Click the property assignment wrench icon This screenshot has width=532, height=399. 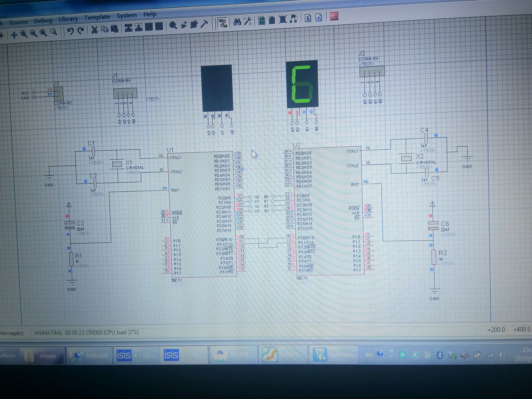247,21
